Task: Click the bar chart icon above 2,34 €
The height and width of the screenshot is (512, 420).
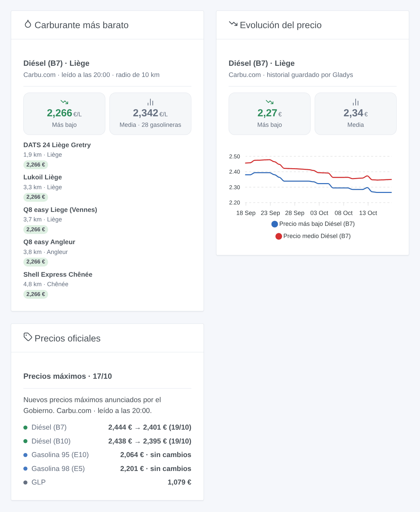Action: 356,102
